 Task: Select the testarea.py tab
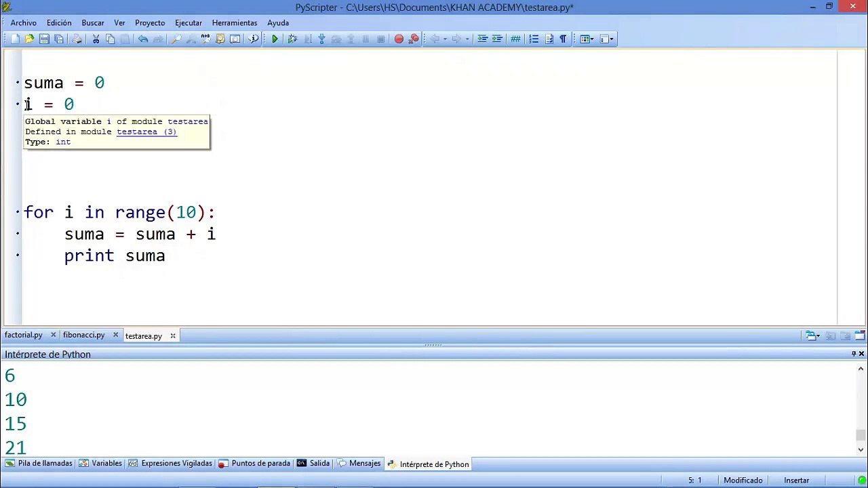144,335
